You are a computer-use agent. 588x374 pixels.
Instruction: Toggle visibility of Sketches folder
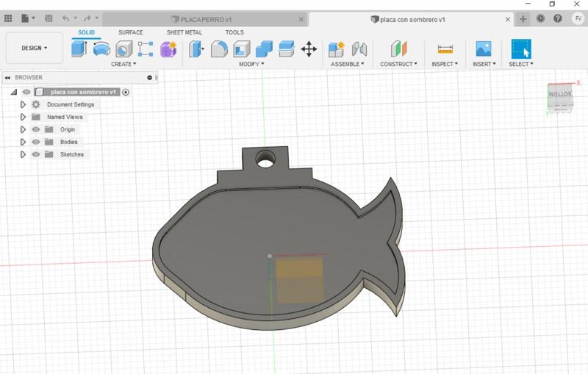(x=35, y=154)
